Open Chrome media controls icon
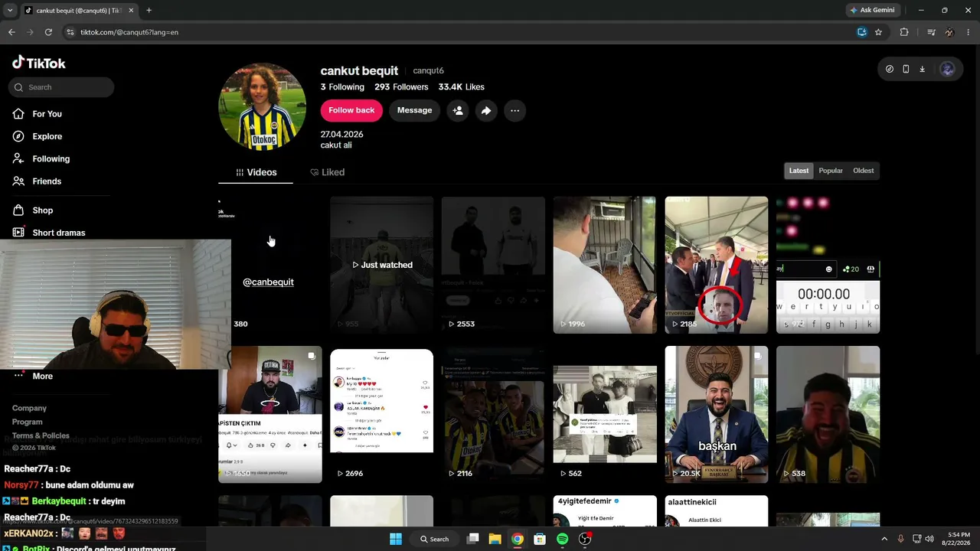Image resolution: width=980 pixels, height=551 pixels. tap(931, 32)
